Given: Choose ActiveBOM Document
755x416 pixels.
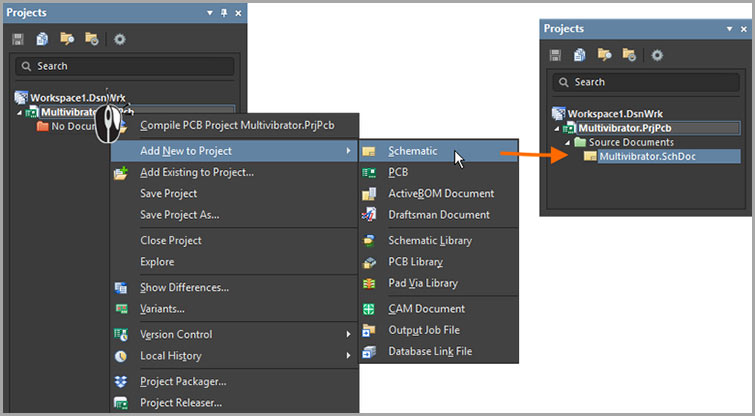Looking at the screenshot, I should point(439,194).
